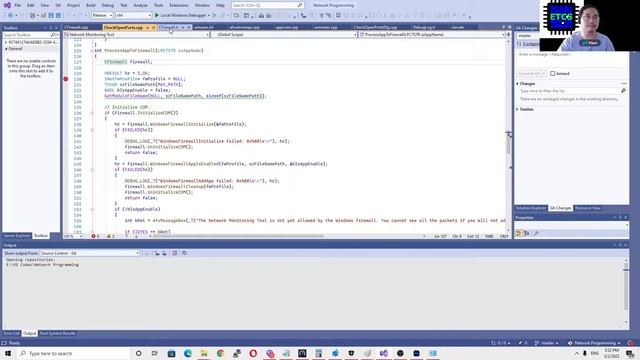The width and height of the screenshot is (640, 360).
Task: Click the search magnifier in title search box
Action: 300,5
